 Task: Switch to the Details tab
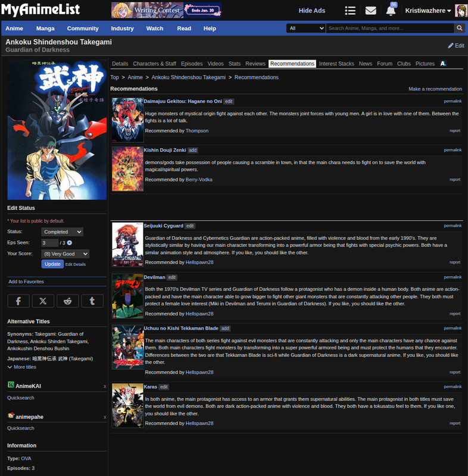point(120,64)
